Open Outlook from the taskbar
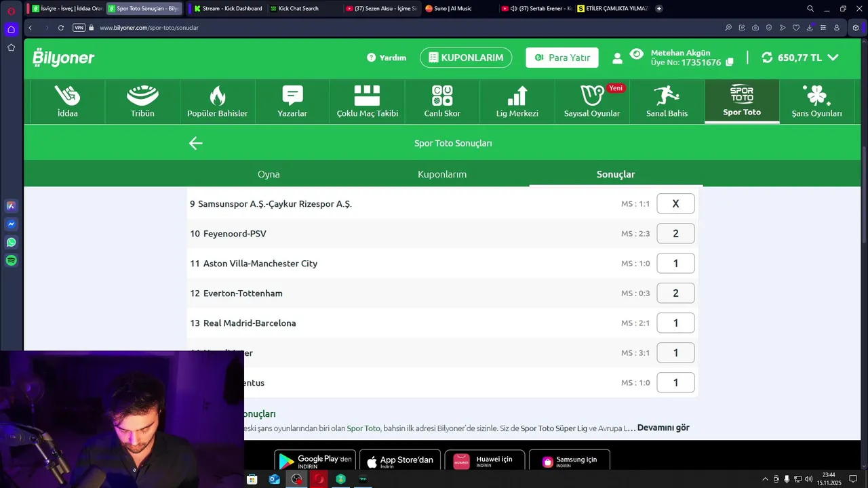The image size is (868, 488). (x=275, y=479)
